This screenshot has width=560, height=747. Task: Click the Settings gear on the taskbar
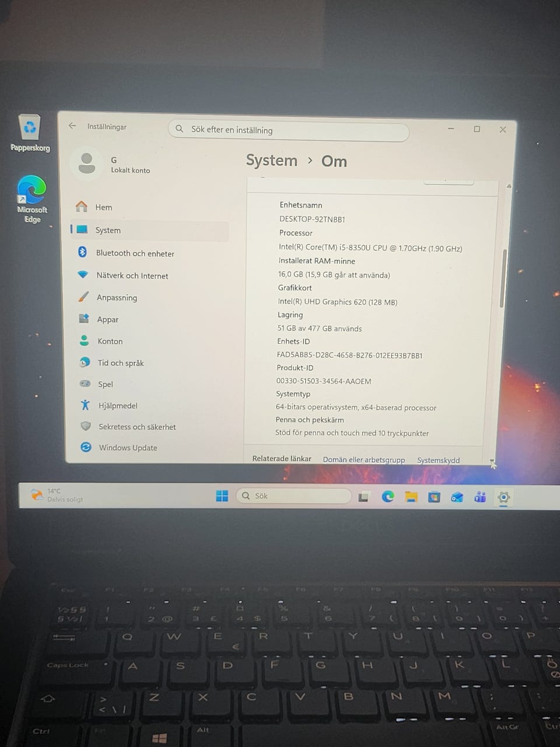tap(503, 498)
